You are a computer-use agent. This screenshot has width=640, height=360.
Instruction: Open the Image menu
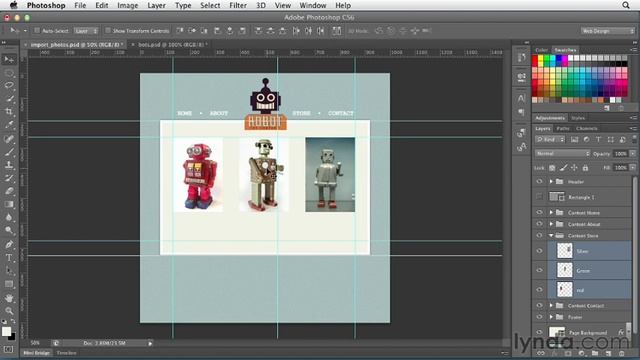click(x=127, y=5)
